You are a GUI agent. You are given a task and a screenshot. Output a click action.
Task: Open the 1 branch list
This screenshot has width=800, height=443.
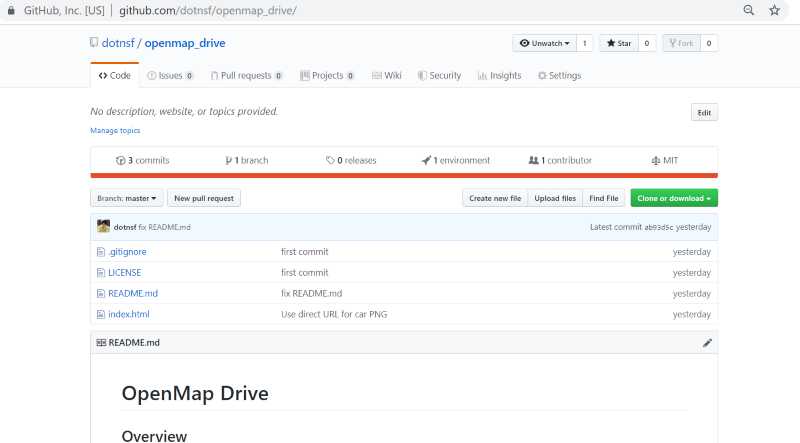247,160
